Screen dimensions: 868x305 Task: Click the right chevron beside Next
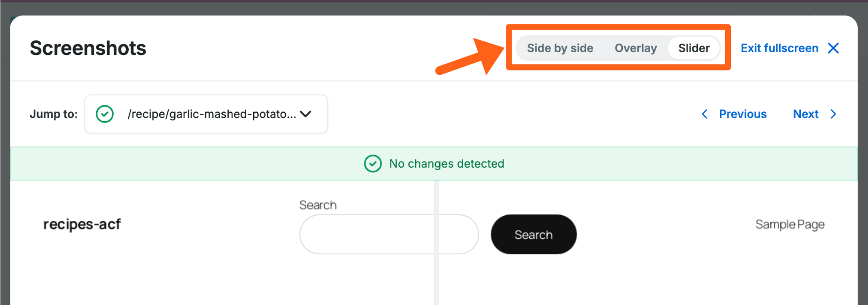tap(833, 114)
